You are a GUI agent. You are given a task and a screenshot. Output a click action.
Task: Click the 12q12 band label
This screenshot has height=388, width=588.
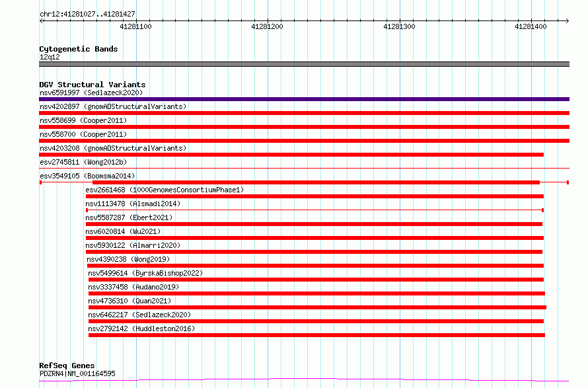(50, 57)
